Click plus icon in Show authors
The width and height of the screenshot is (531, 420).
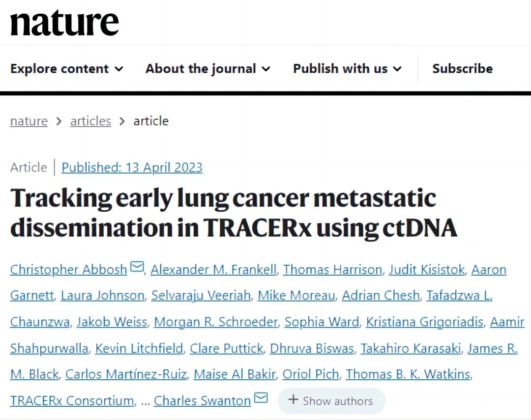pos(293,400)
